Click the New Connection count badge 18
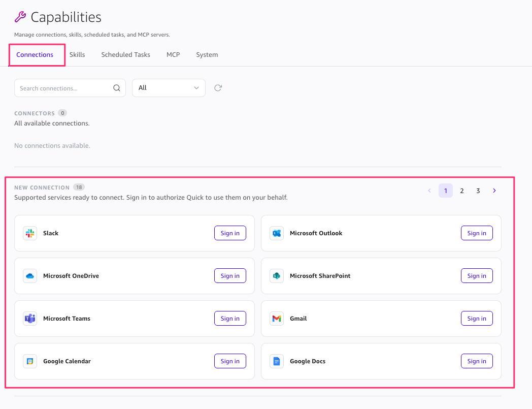This screenshot has width=532, height=409. click(x=79, y=187)
